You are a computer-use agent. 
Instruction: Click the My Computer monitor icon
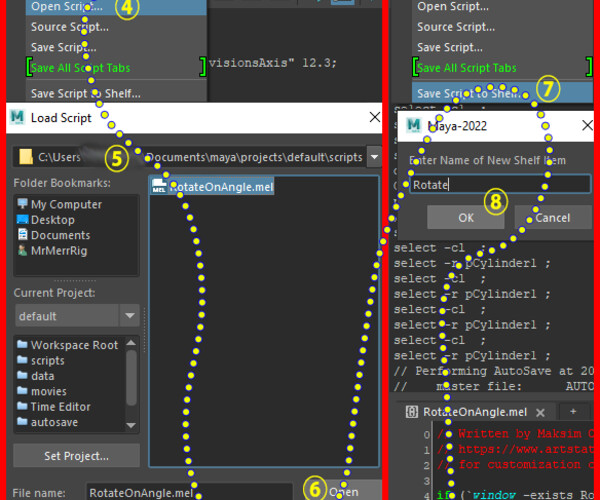tap(23, 204)
